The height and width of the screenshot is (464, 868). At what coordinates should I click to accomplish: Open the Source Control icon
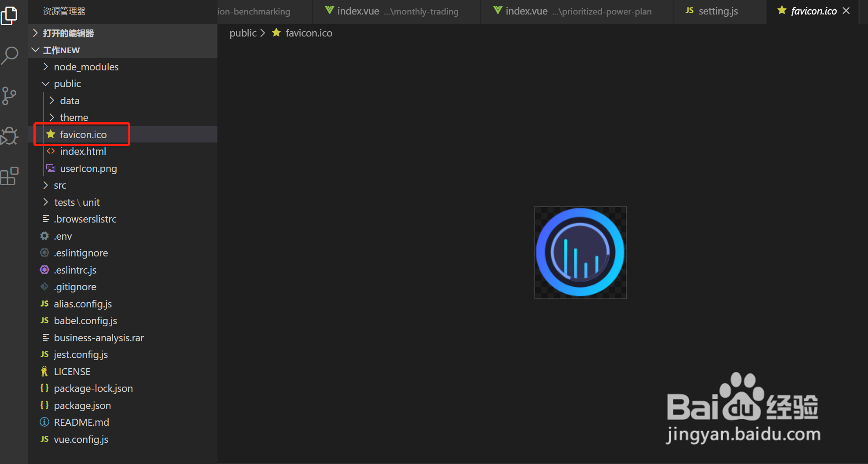pos(10,95)
